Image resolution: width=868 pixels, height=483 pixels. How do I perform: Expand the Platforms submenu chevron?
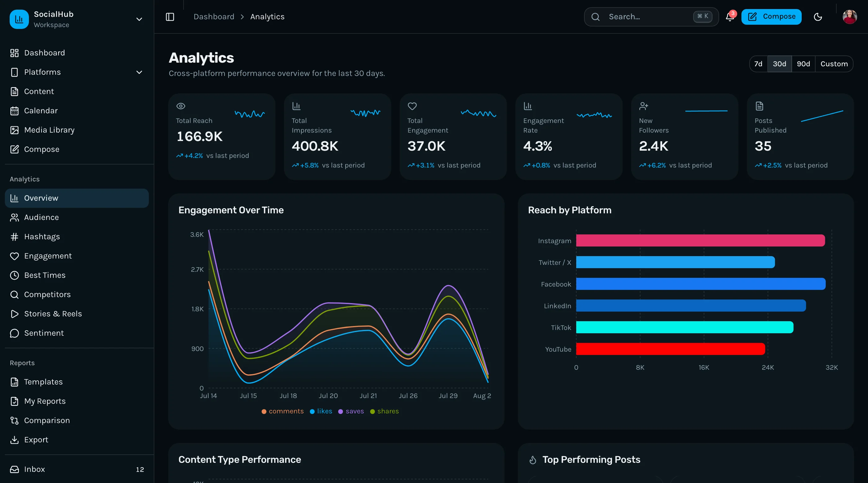139,72
